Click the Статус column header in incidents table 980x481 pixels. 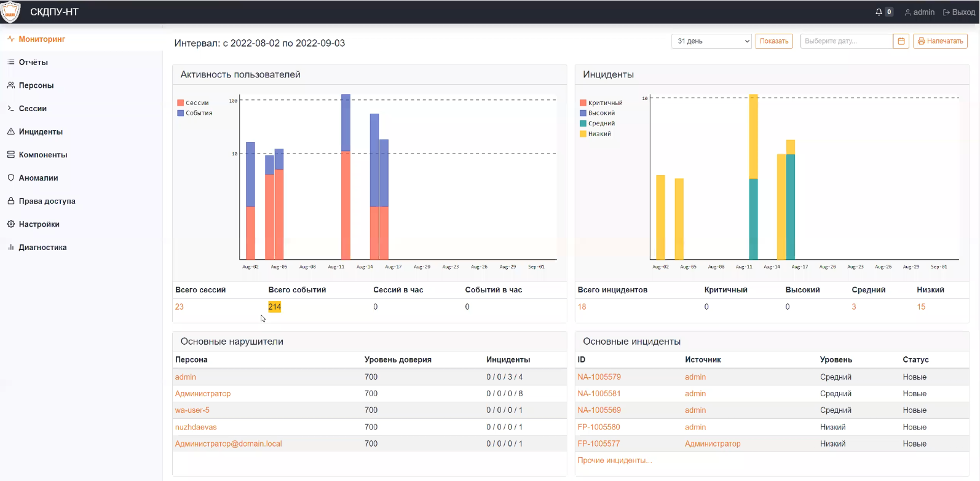915,359
